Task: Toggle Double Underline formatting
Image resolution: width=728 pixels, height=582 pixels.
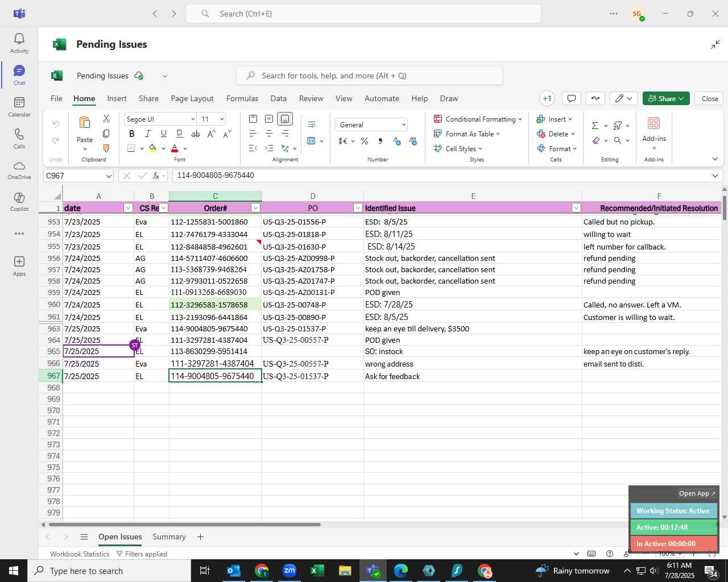Action: [x=179, y=134]
